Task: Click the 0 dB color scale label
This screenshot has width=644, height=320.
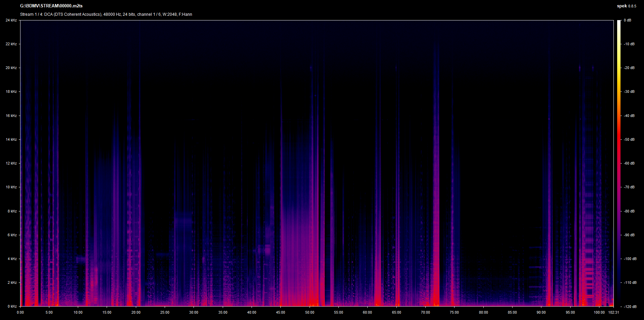Action: pos(627,20)
